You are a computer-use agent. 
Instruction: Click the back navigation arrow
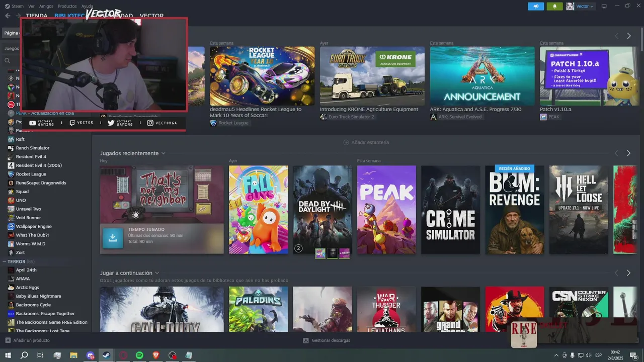(x=8, y=16)
